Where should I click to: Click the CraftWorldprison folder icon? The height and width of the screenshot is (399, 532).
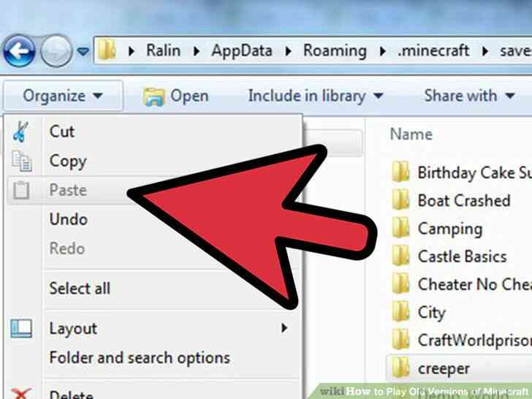[400, 339]
